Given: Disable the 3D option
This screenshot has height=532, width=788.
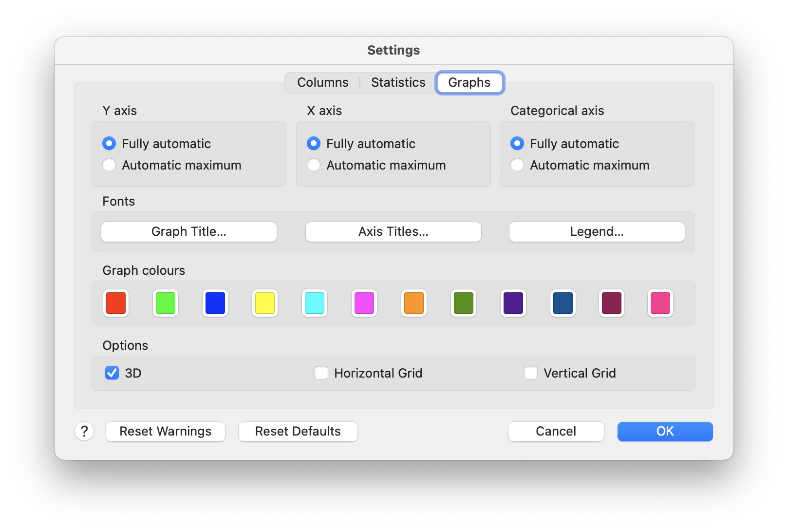Looking at the screenshot, I should [x=112, y=373].
